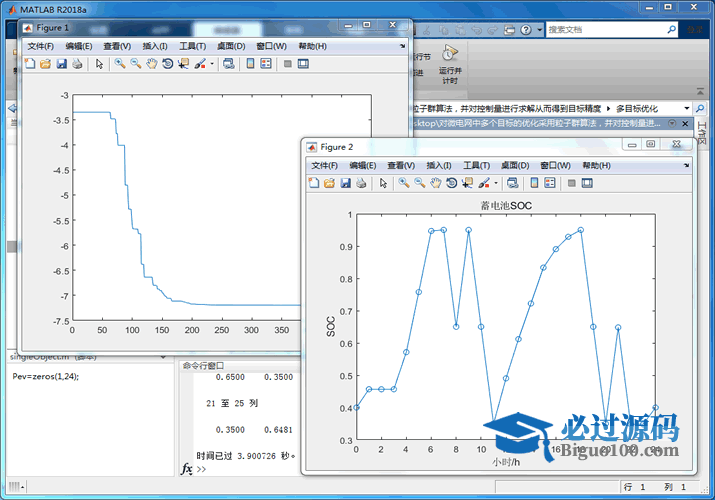Click 多目标优化 folder in address bar
Screen dimensions: 715x500
[637, 109]
